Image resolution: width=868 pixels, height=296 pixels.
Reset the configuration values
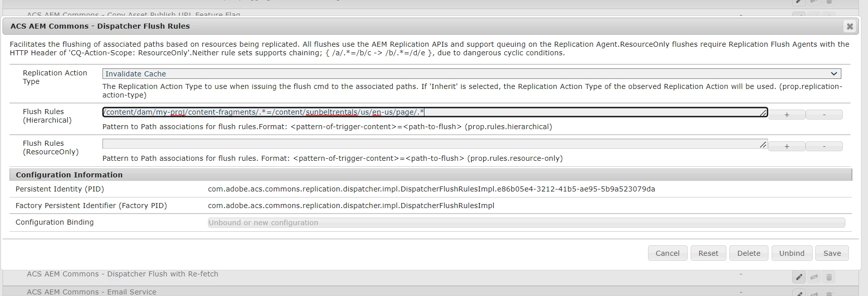tap(708, 253)
